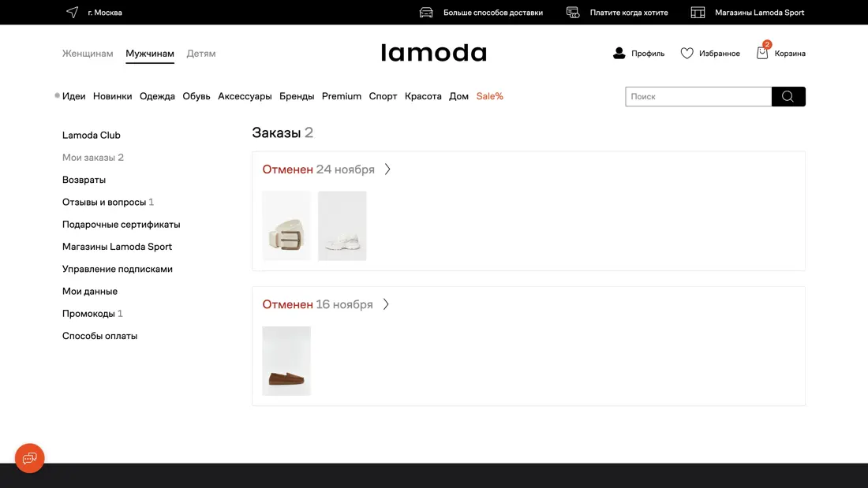Go to Возвраты in the sidebar
Screen dimensions: 868x488
[83, 179]
